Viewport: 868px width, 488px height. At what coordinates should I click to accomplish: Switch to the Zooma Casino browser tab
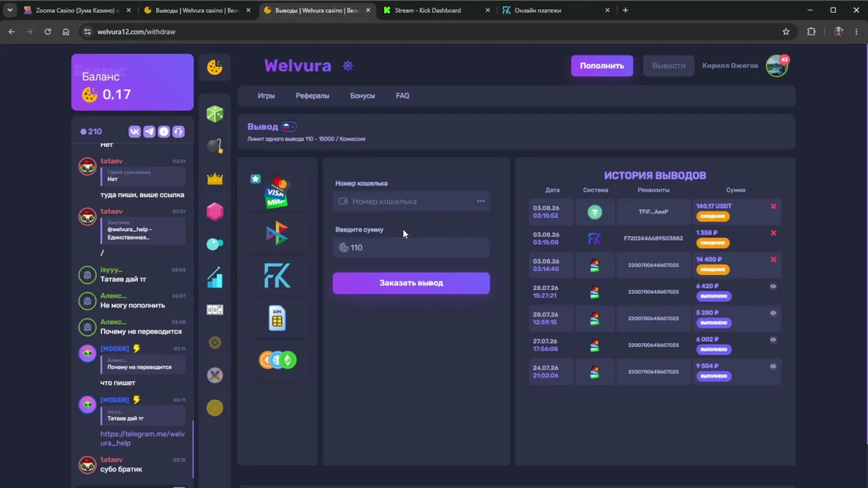pos(76,10)
